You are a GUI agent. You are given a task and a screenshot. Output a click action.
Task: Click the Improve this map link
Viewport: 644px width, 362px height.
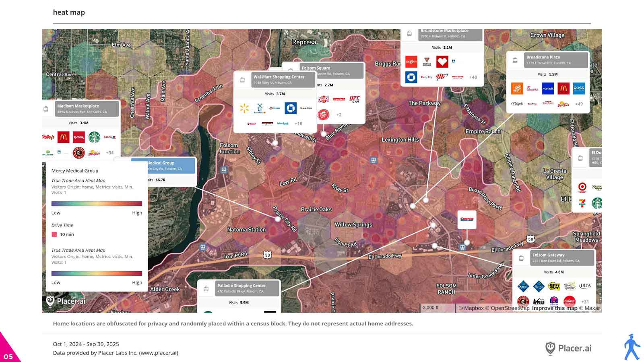click(554, 308)
